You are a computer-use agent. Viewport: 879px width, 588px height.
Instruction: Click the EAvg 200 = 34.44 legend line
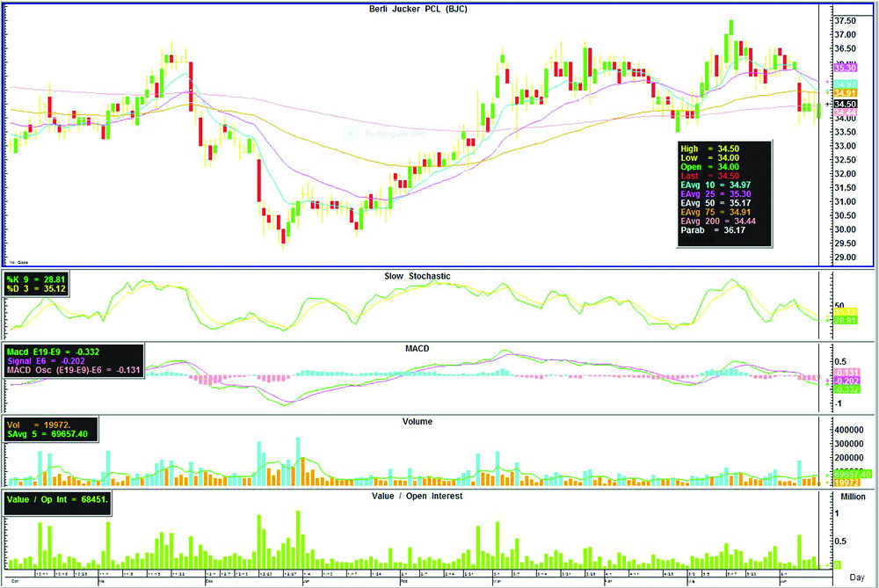(x=718, y=221)
